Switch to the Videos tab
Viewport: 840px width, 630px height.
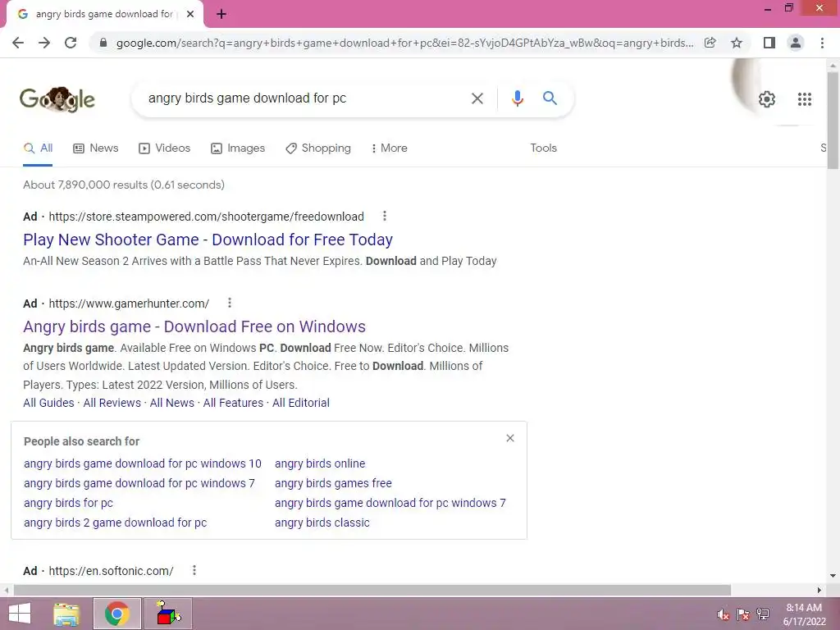pyautogui.click(x=164, y=148)
